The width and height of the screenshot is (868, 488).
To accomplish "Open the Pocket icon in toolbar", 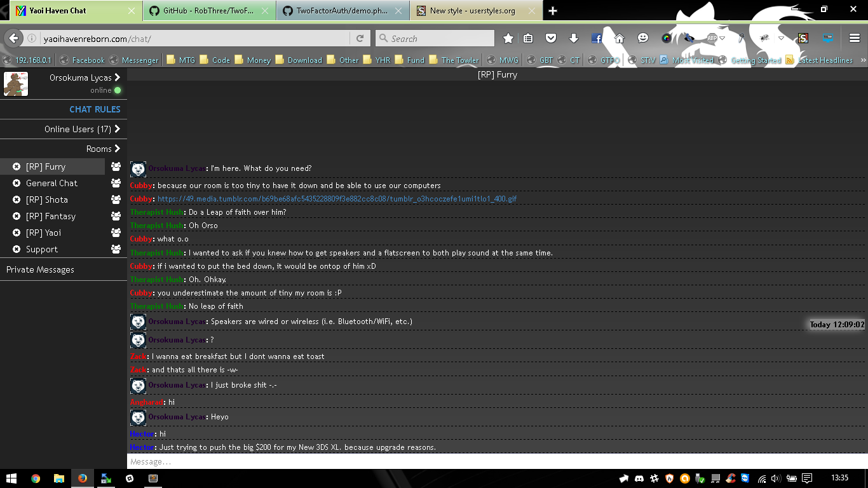I will (551, 38).
